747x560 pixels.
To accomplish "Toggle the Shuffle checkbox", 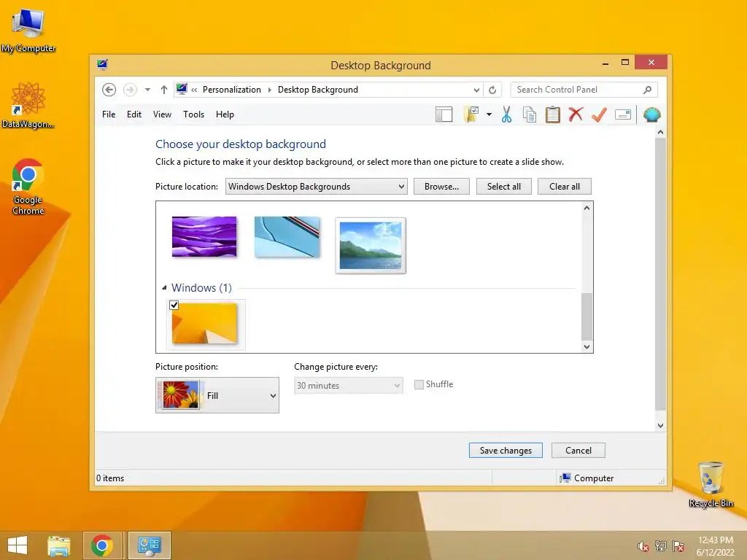I will pos(419,384).
